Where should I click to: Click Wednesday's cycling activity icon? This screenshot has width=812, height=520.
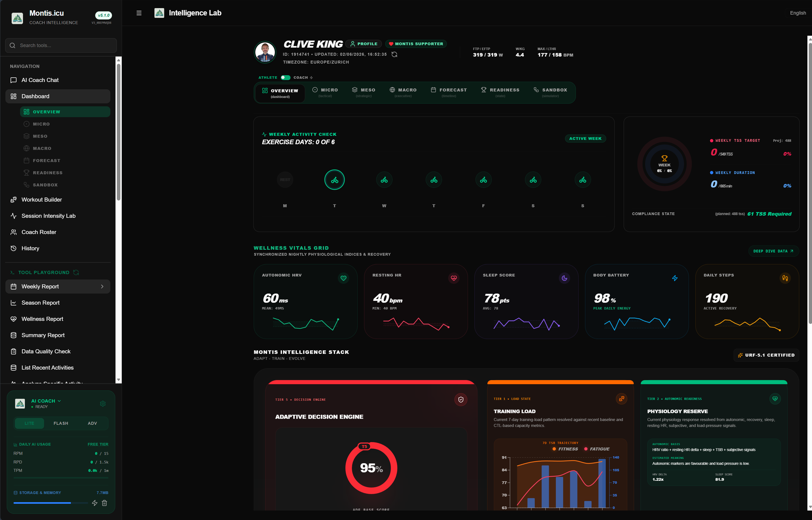coord(384,180)
